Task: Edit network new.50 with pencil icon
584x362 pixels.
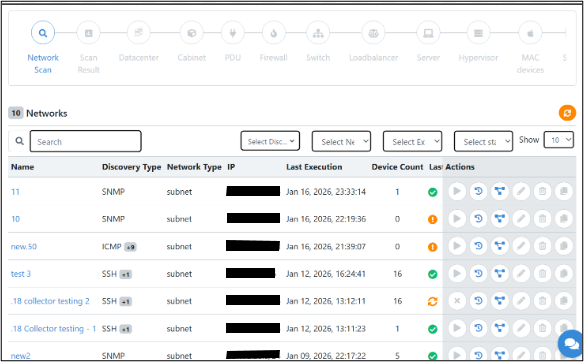Action: point(521,246)
